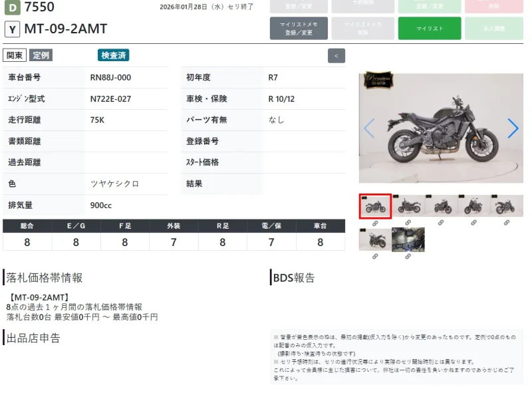
Task: Advance to the next motorcycle photo with right arrow
Action: (513, 128)
